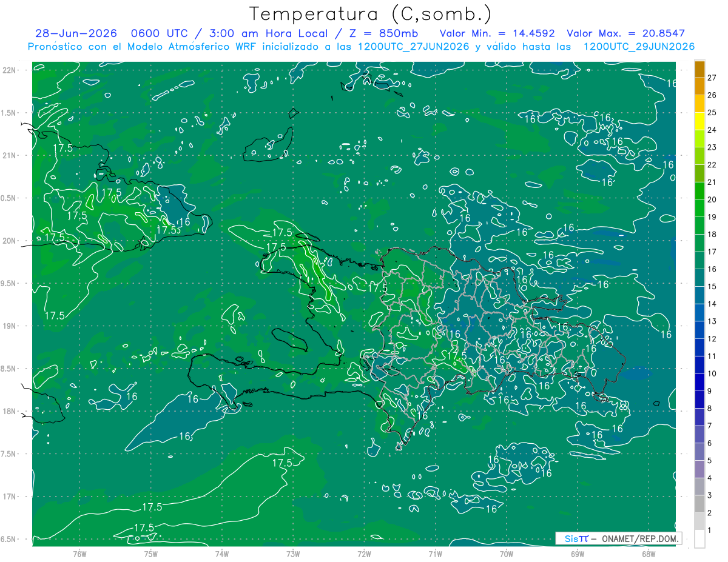Click legend value '27'
Image resolution: width=728 pixels, height=562 pixels.
tap(712, 78)
